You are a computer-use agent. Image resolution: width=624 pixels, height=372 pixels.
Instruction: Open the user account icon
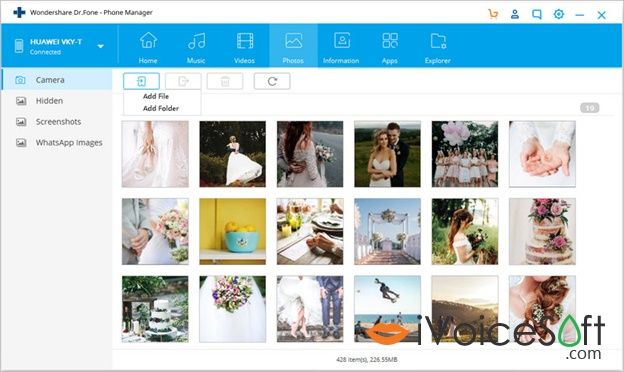(515, 14)
